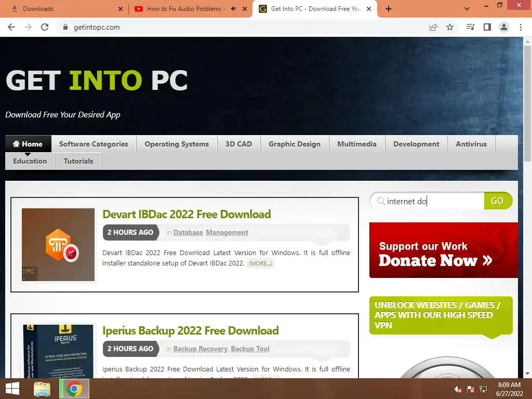The width and height of the screenshot is (532, 399).
Task: Click (MORE...) on Devart IBDac post
Action: pyautogui.click(x=261, y=263)
